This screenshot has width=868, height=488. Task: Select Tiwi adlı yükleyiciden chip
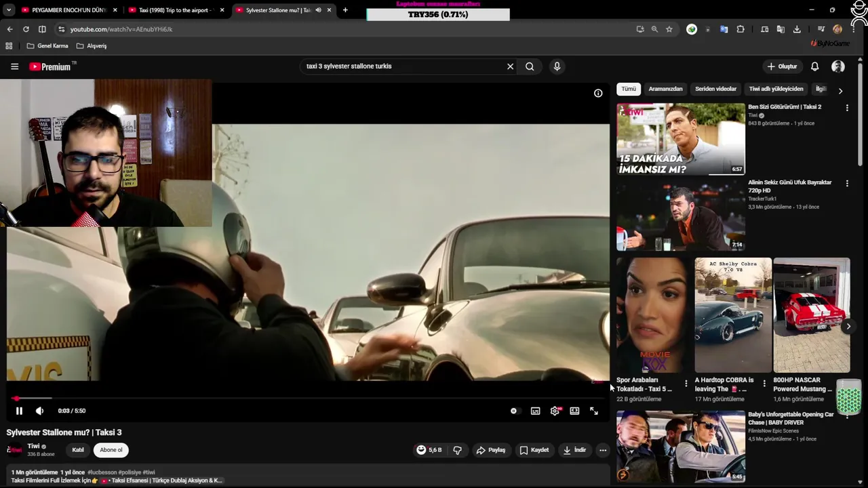tap(776, 89)
